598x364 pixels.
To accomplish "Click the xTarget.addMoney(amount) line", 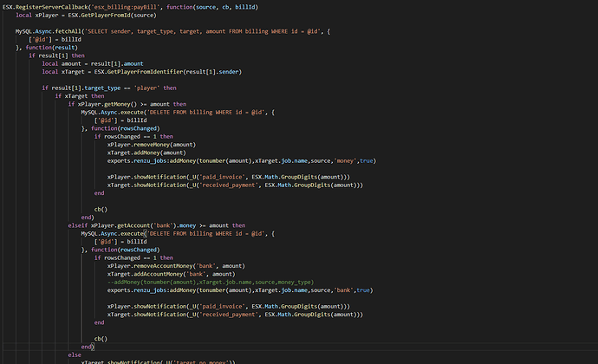I will 146,153.
